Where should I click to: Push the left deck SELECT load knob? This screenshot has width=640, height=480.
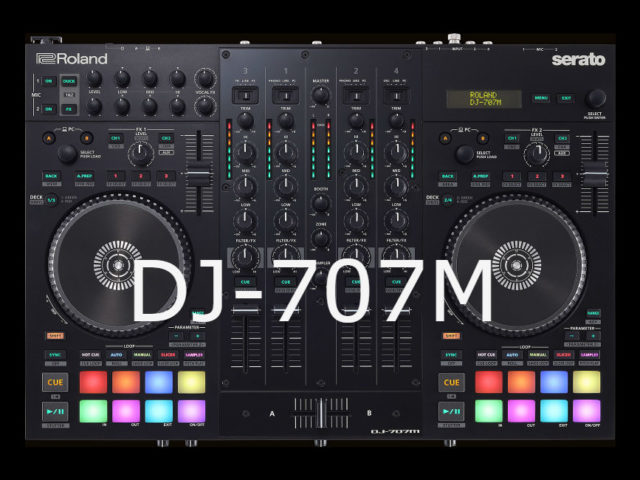coord(67,154)
